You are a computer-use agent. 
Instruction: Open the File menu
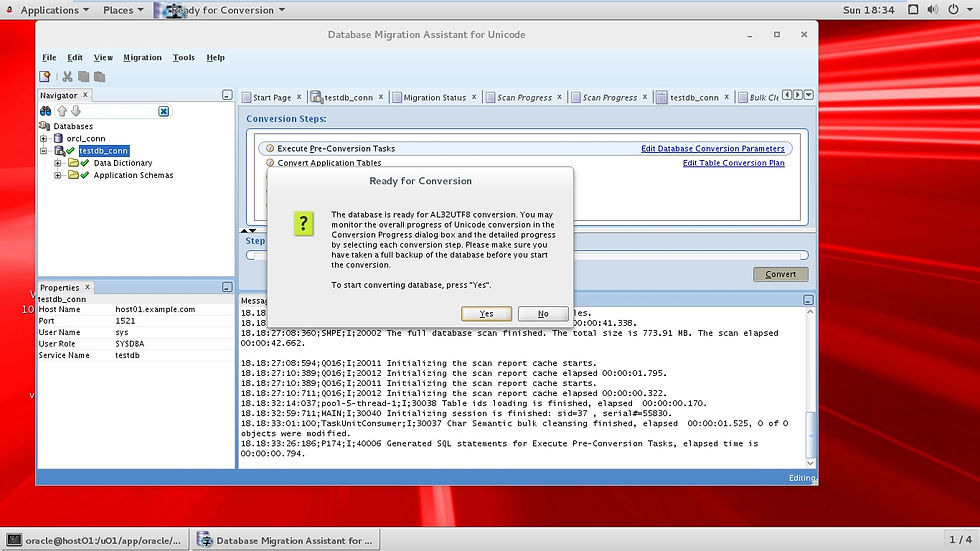49,57
